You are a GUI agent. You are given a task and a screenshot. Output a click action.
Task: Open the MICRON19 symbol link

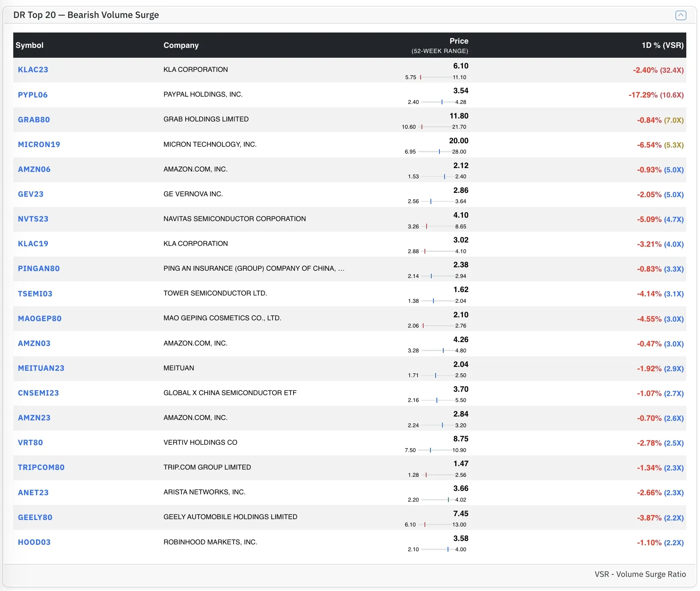(x=39, y=145)
